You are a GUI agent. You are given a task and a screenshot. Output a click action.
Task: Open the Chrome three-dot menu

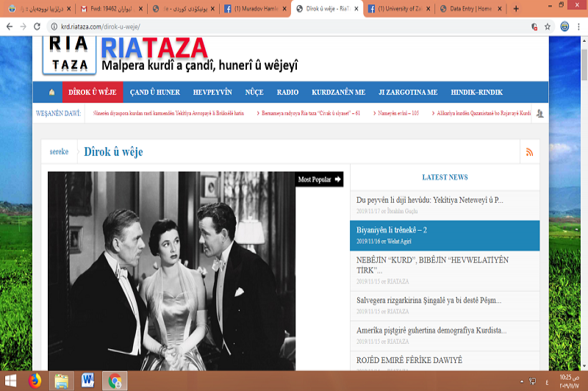tap(579, 26)
